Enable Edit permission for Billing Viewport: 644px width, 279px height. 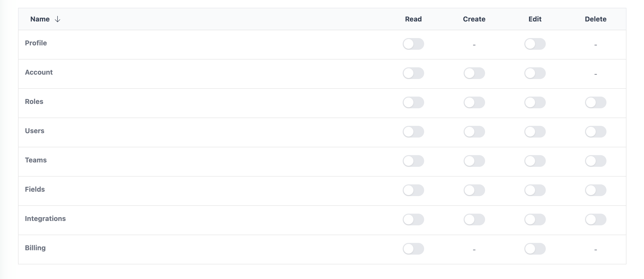(x=535, y=249)
